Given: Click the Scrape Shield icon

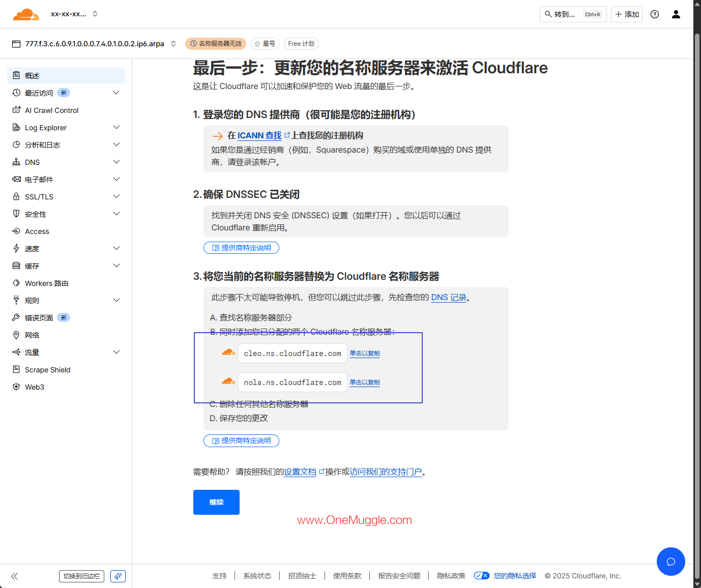Looking at the screenshot, I should pos(16,369).
